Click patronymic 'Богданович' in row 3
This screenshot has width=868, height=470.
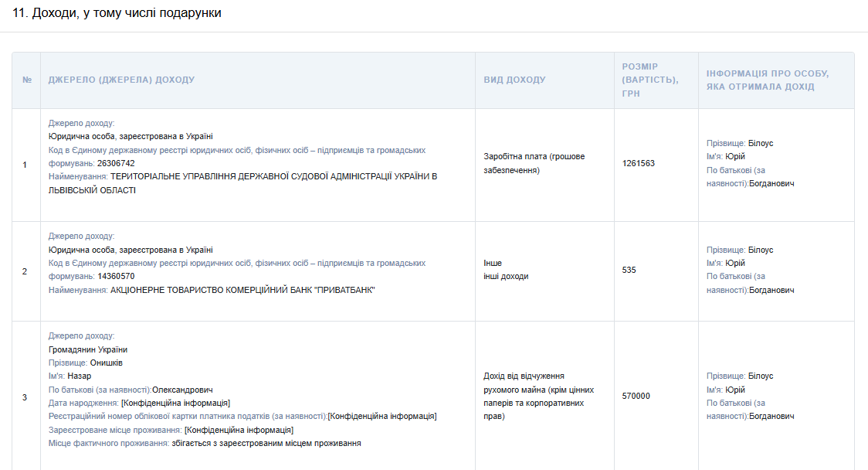click(771, 416)
